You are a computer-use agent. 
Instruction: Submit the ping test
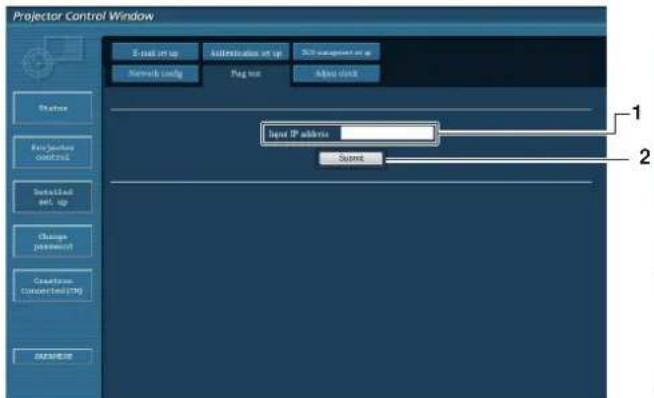coord(351,158)
